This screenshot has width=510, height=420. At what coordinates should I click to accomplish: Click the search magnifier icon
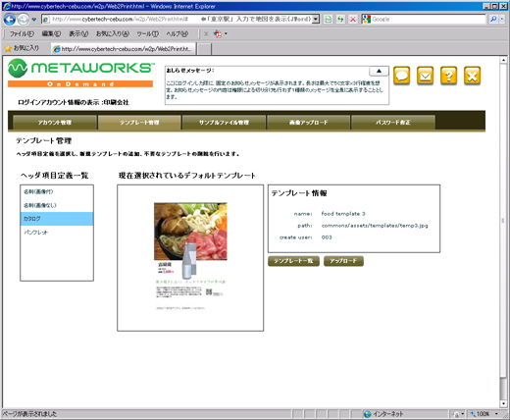point(493,20)
